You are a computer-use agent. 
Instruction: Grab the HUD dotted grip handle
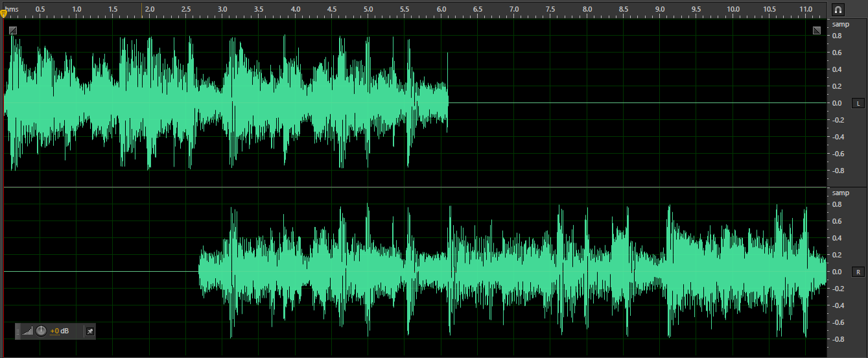click(x=18, y=331)
